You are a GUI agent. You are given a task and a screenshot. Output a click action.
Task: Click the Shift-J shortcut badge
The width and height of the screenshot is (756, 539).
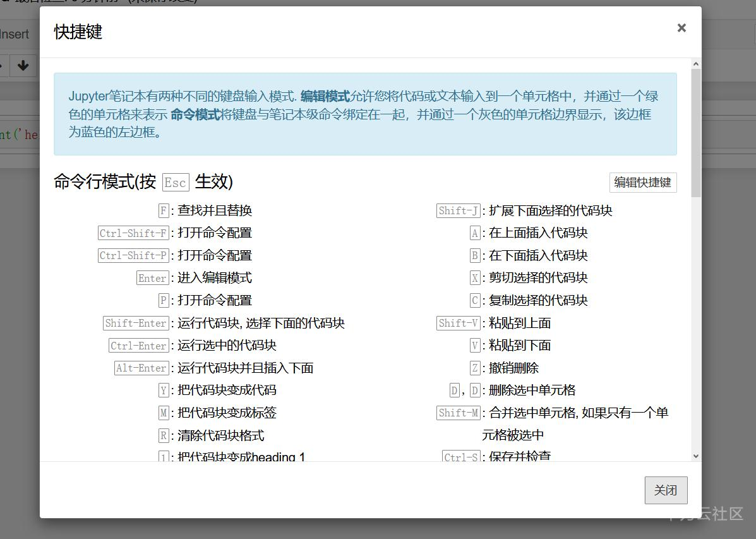(458, 210)
